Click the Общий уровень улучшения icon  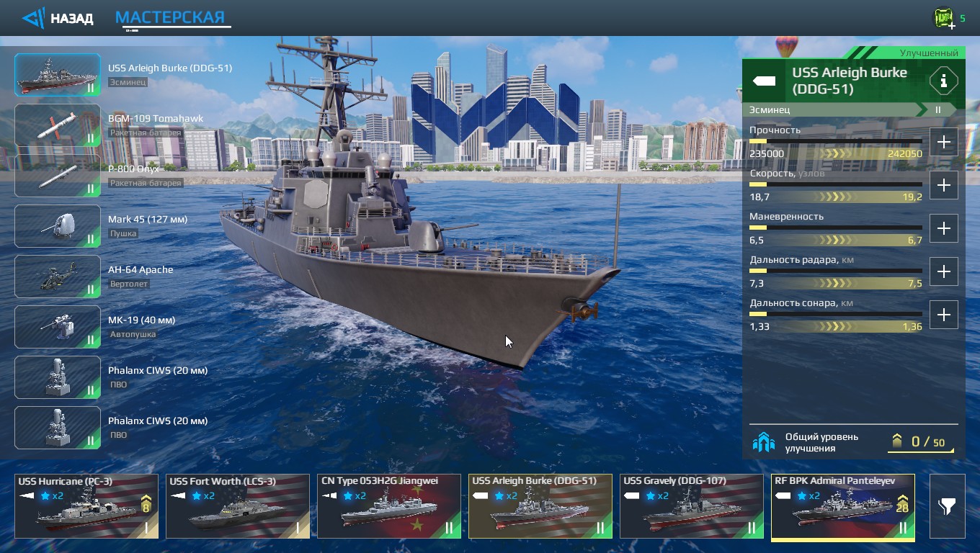tap(764, 442)
